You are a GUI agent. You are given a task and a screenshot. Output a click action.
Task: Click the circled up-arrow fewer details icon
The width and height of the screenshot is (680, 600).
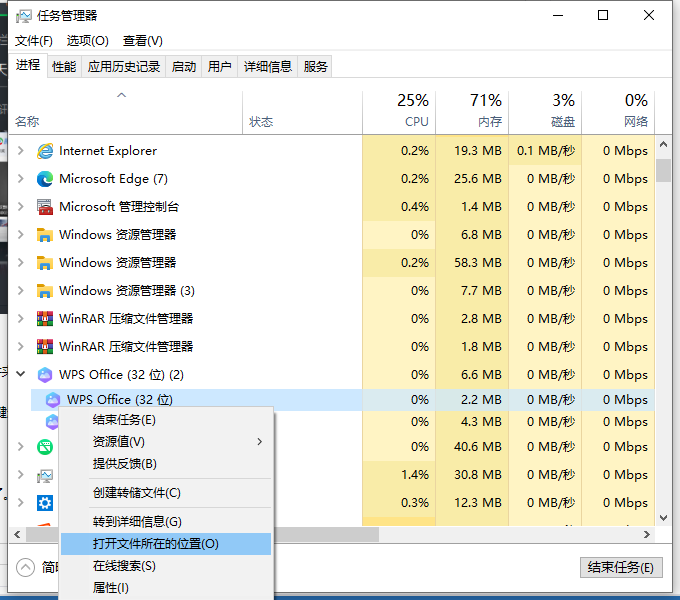[x=25, y=567]
